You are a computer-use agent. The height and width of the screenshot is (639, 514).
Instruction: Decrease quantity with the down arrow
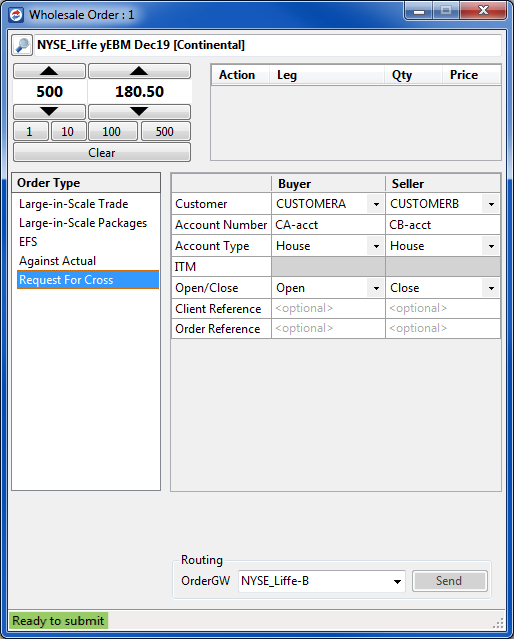click(x=49, y=111)
